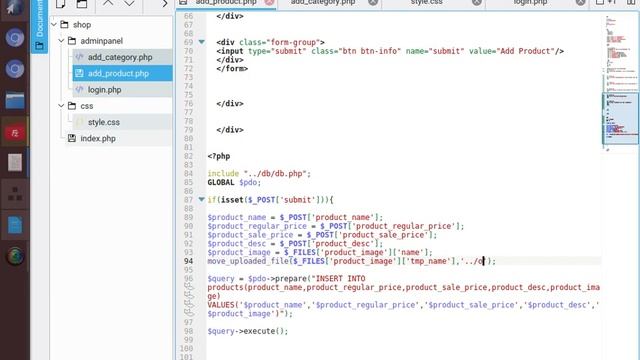Click the open file icon beside new document
The height and width of the screenshot is (360, 640).
point(82,4)
